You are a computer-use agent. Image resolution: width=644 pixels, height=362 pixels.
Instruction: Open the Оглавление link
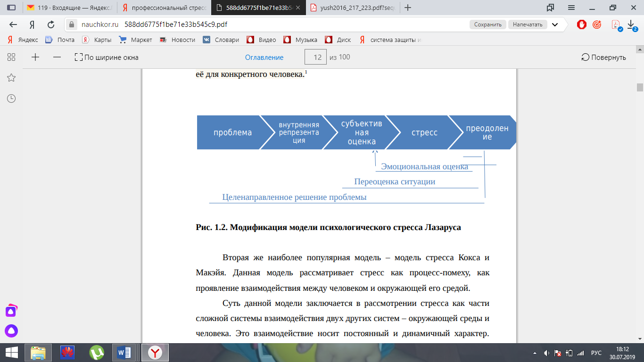(x=264, y=58)
